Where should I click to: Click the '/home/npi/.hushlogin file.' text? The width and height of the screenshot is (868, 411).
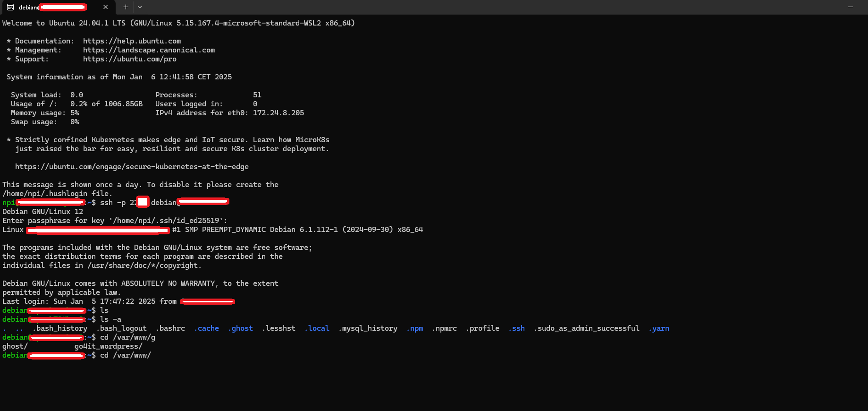pyautogui.click(x=57, y=194)
